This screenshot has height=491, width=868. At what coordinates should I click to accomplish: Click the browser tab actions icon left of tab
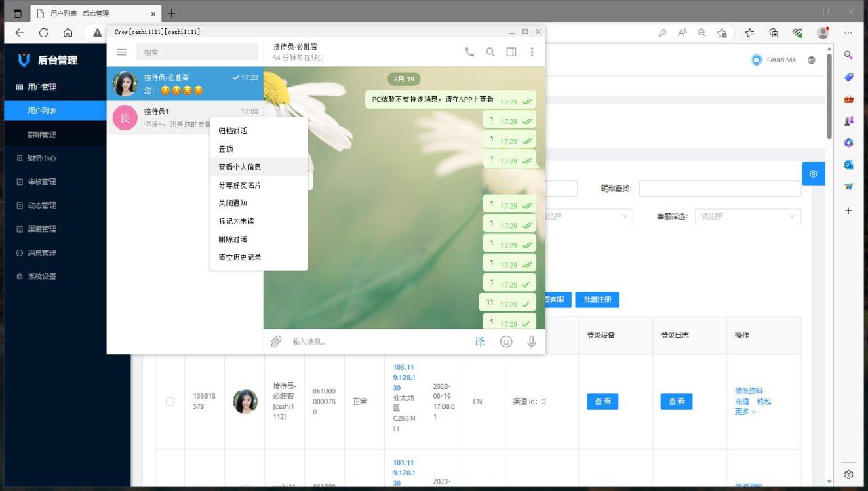click(18, 13)
